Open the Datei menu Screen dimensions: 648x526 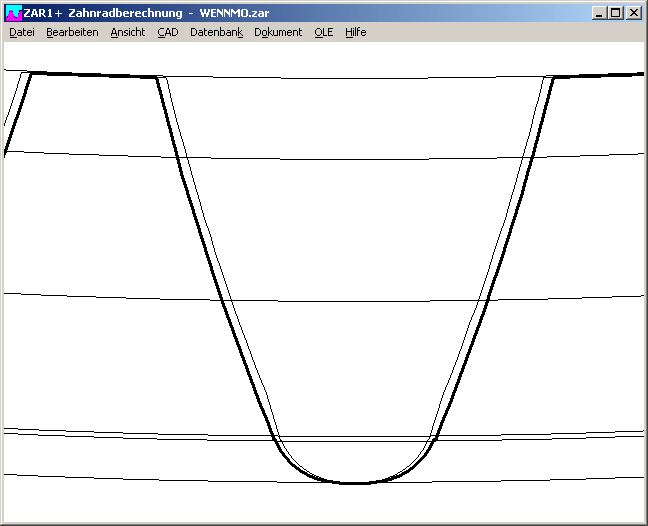(22, 32)
